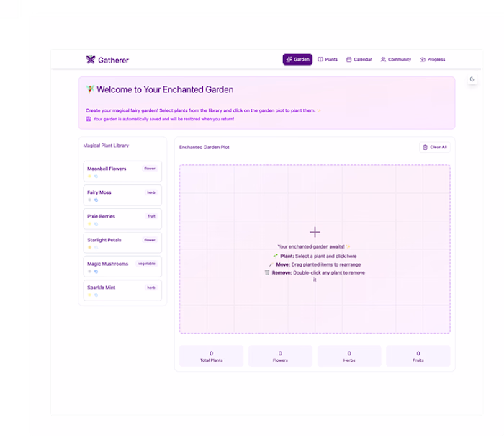
Task: Click the sun icon on Moonbell Flowers
Action: point(90,177)
